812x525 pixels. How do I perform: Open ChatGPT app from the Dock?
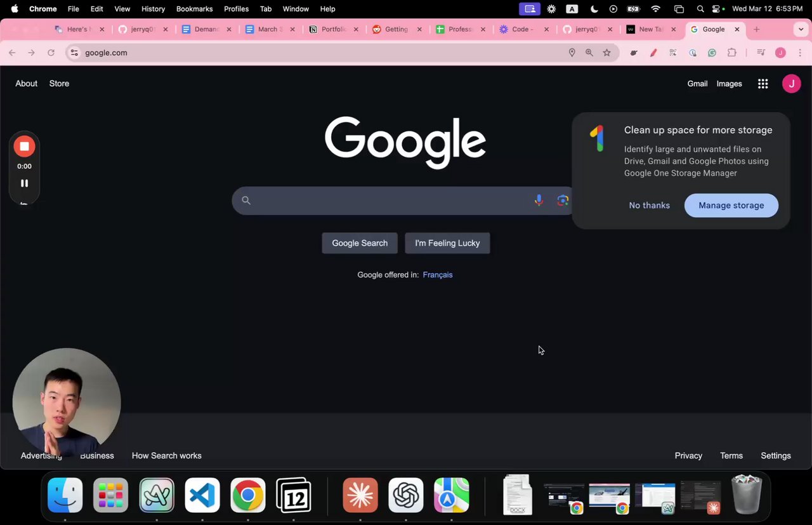tap(406, 495)
